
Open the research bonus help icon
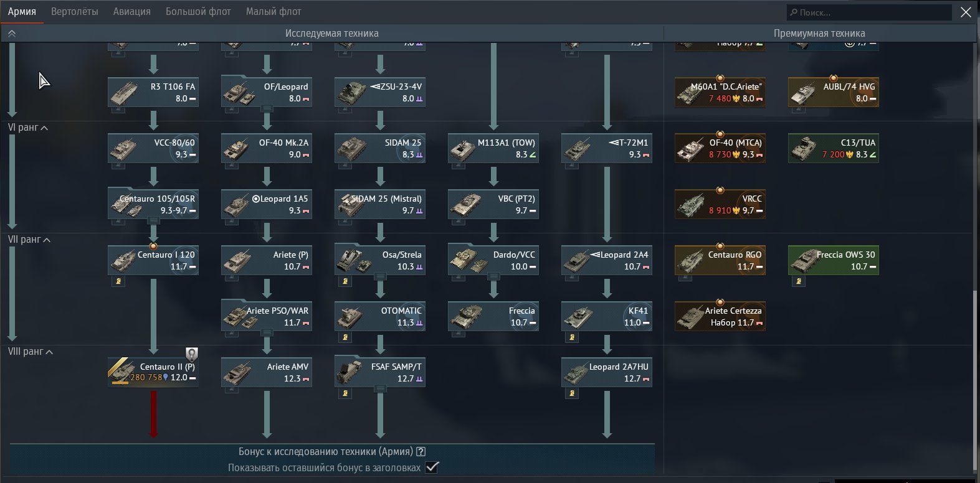pyautogui.click(x=421, y=452)
